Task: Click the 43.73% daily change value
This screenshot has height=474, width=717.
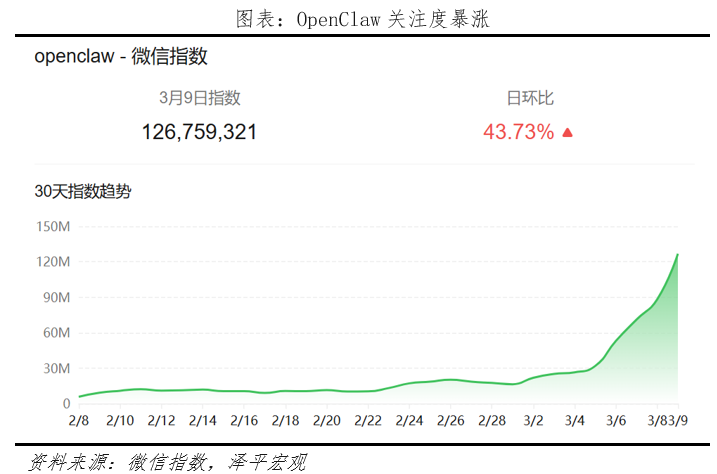Action: pyautogui.click(x=518, y=132)
